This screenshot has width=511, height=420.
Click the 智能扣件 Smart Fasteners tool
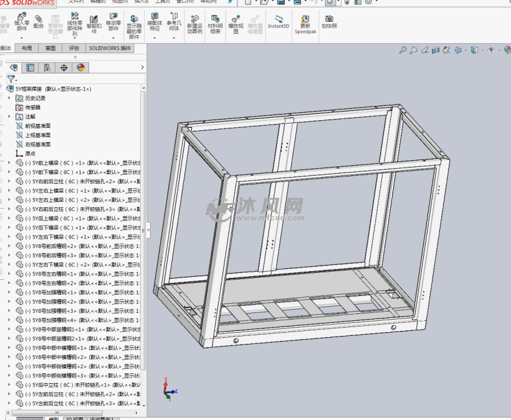coord(94,24)
